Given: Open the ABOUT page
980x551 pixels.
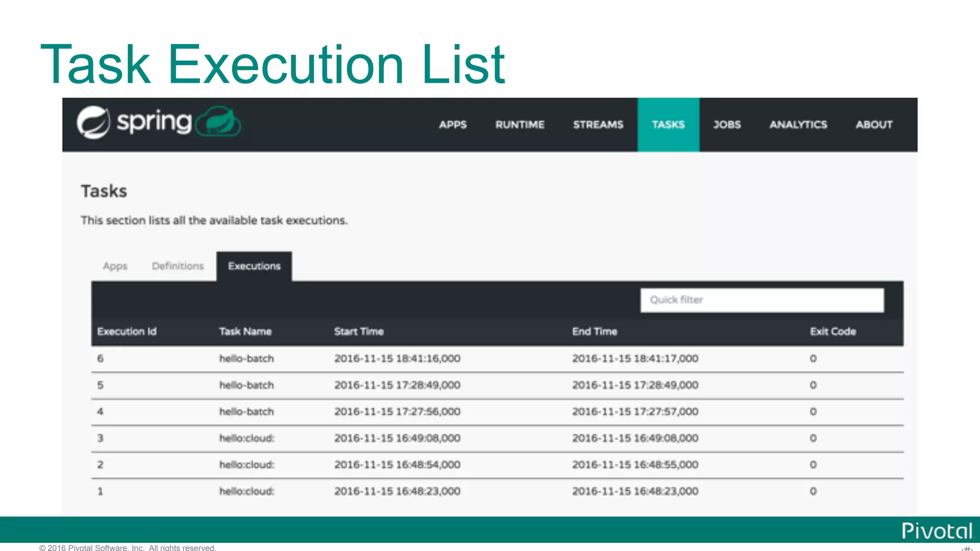Looking at the screenshot, I should click(x=874, y=125).
